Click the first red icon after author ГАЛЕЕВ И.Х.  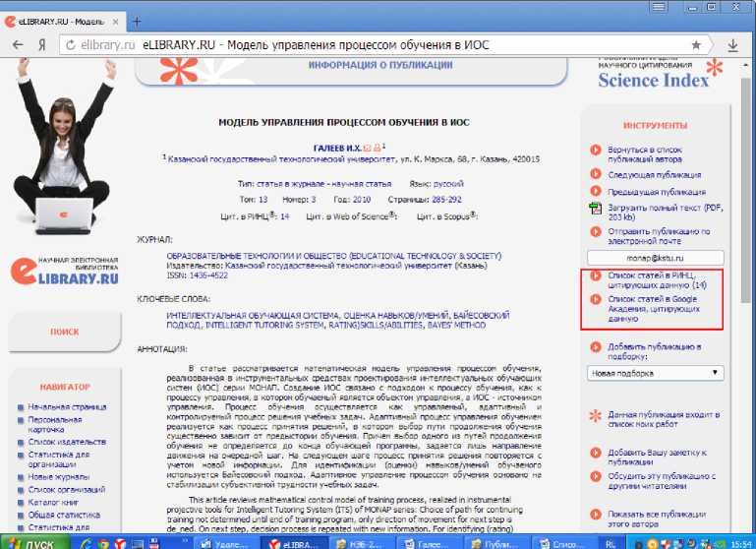tap(367, 149)
